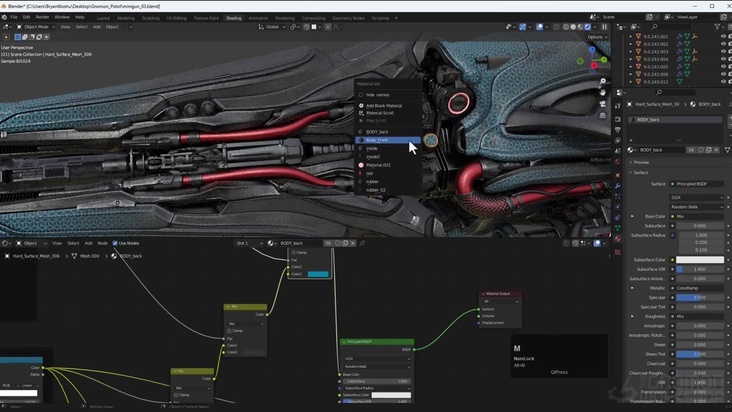Open the Object Mode dropdown

[x=36, y=27]
